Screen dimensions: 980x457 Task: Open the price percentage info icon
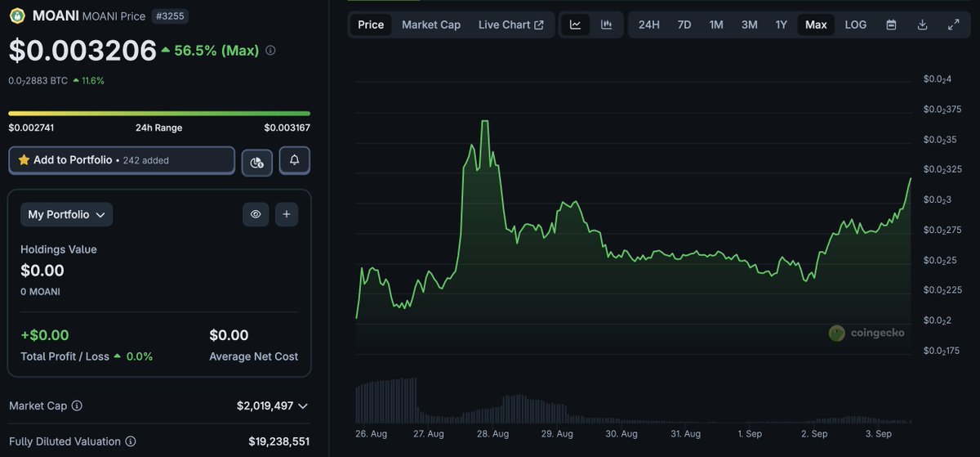coord(270,51)
